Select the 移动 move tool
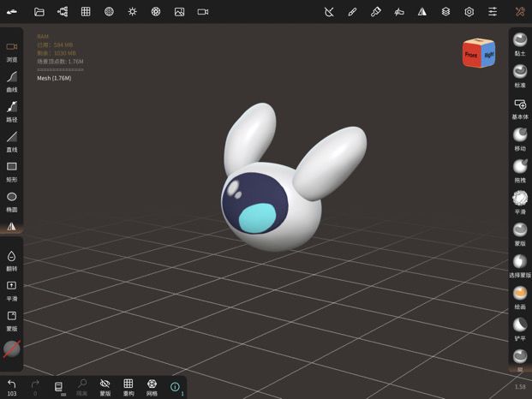 [520, 139]
